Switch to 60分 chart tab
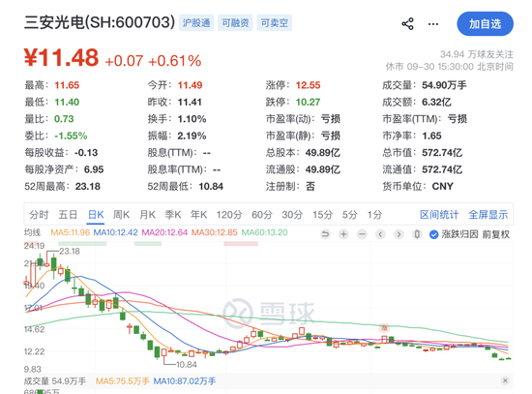 (x=262, y=215)
